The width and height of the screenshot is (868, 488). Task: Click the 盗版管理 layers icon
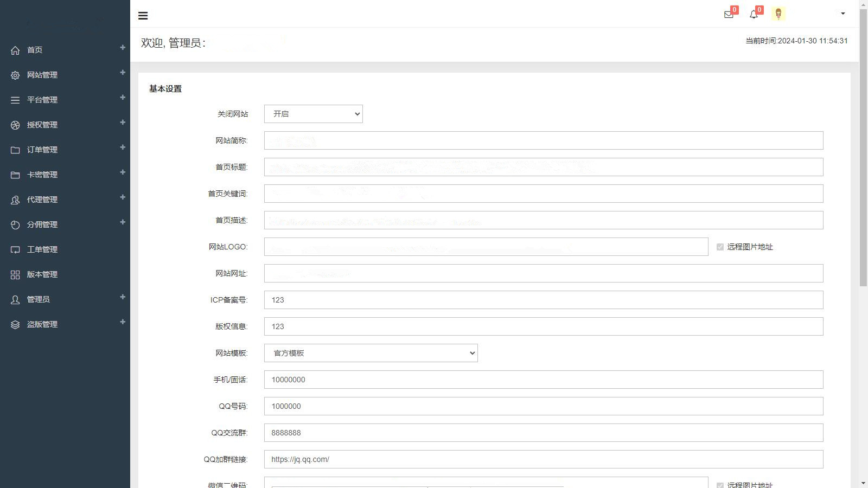click(15, 324)
